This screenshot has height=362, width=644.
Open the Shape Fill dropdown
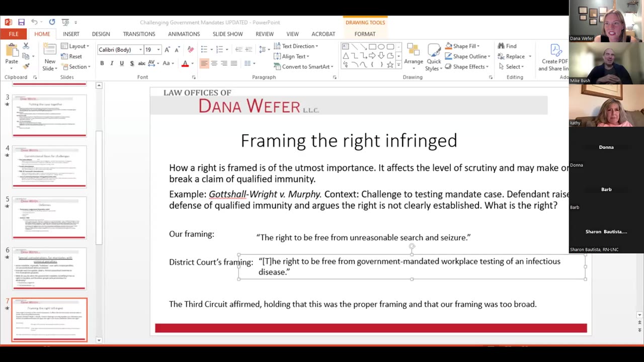click(x=462, y=46)
